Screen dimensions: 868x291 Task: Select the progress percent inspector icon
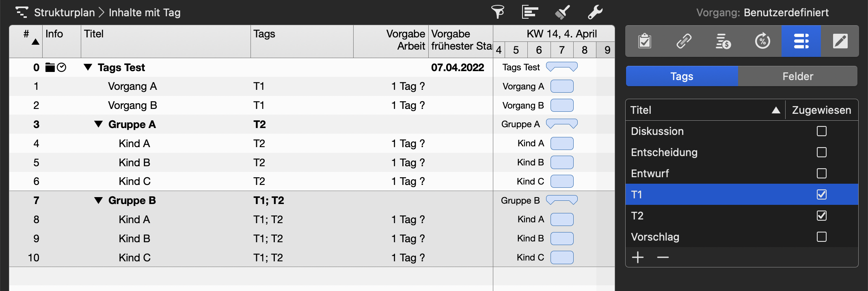tap(762, 41)
